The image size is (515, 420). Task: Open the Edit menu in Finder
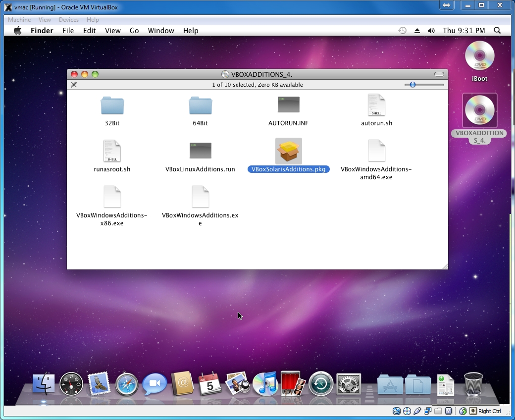tap(89, 31)
